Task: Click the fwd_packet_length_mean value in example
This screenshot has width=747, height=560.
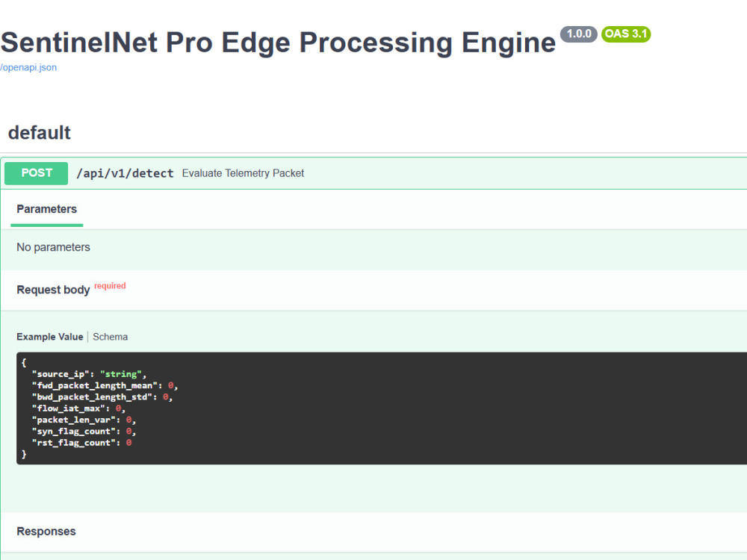Action: click(x=170, y=386)
